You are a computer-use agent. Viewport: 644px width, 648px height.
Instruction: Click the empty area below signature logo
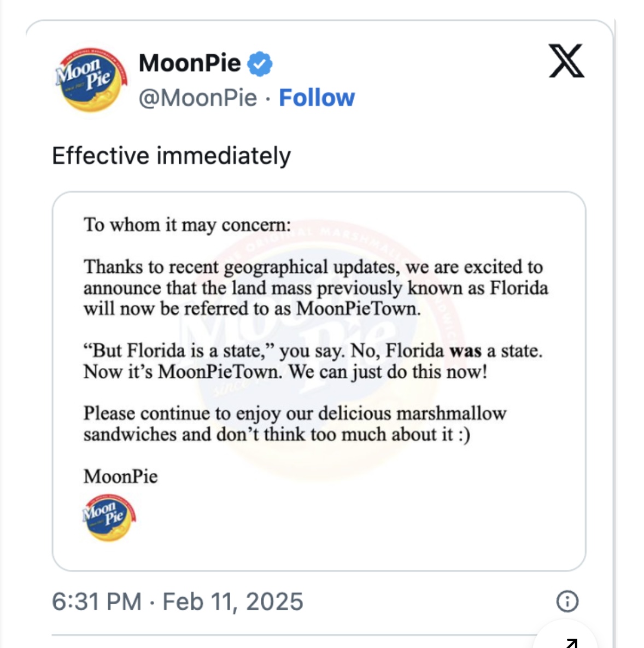(319, 556)
